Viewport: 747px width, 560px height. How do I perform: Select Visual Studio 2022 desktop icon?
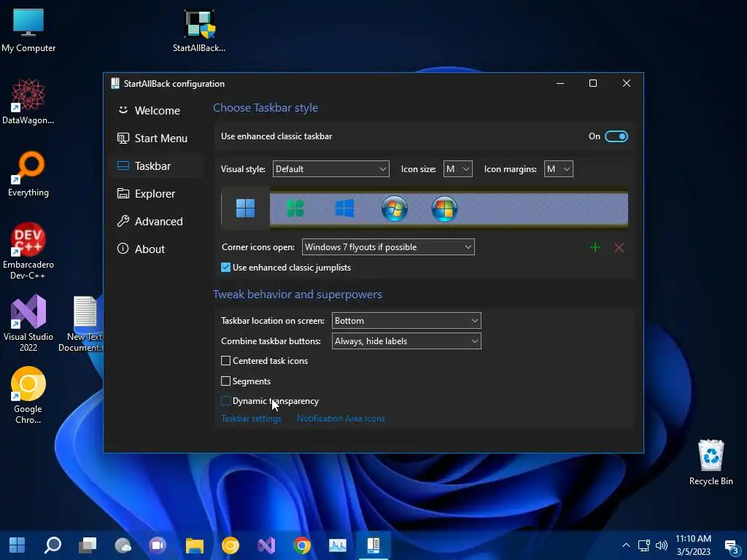(x=28, y=323)
